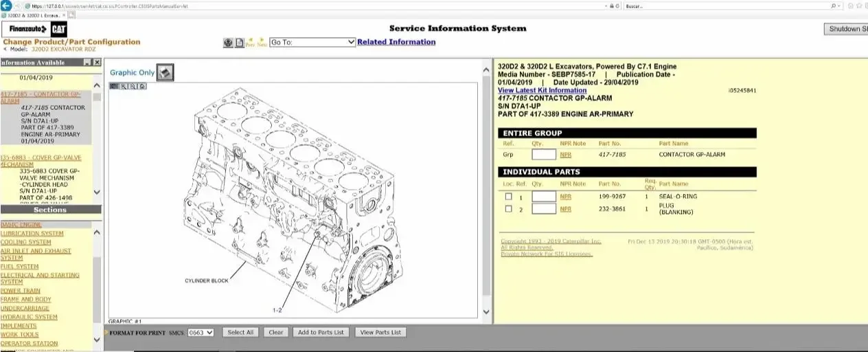Image resolution: width=868 pixels, height=352 pixels.
Task: Open the Go To dropdown
Action: coord(312,42)
